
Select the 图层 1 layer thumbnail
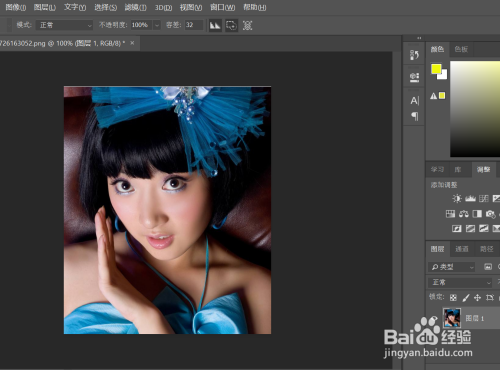pyautogui.click(x=452, y=318)
